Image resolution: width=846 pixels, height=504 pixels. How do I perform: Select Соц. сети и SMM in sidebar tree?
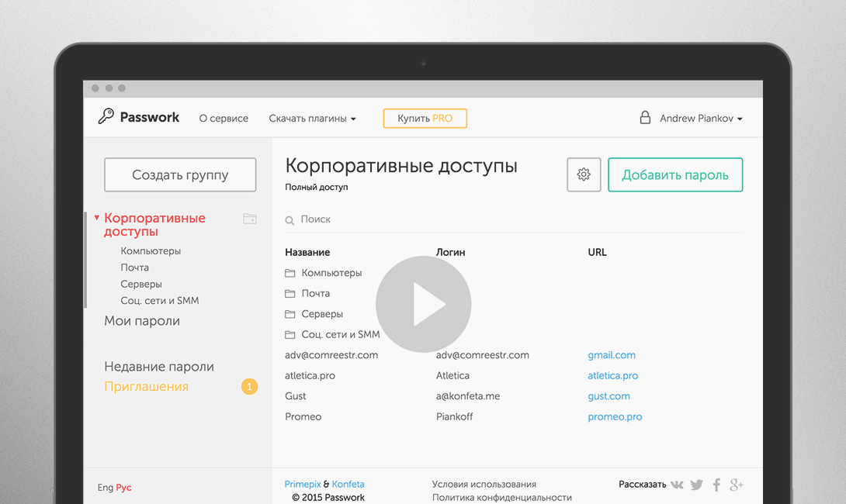[x=160, y=301]
